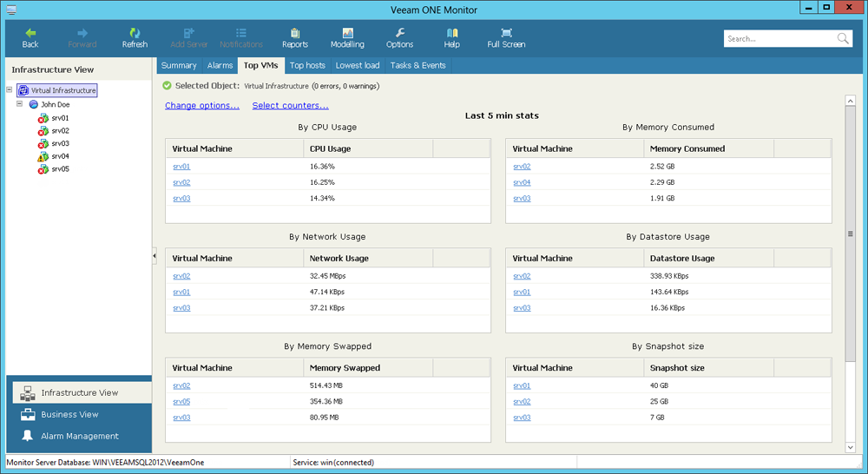Open srv04 link in Memory Consumed table
Screen dimensions: 868x474
point(522,182)
